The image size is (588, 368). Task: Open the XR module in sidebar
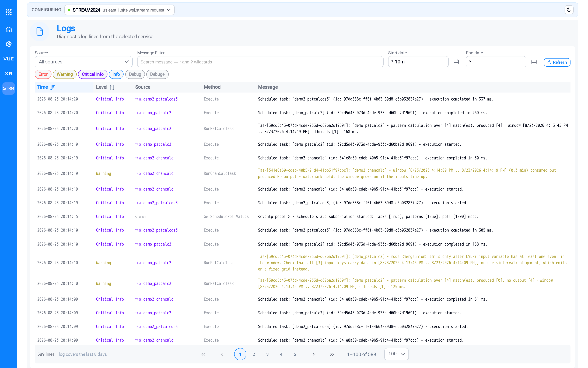click(9, 73)
